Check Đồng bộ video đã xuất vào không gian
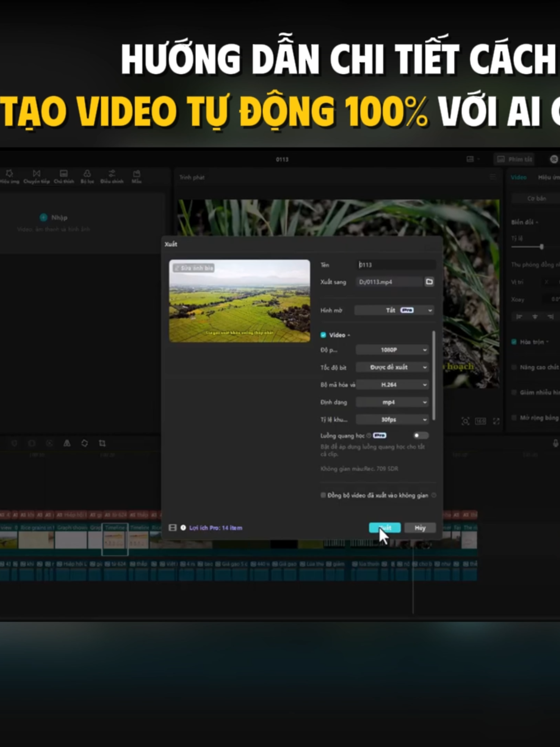 coord(323,495)
